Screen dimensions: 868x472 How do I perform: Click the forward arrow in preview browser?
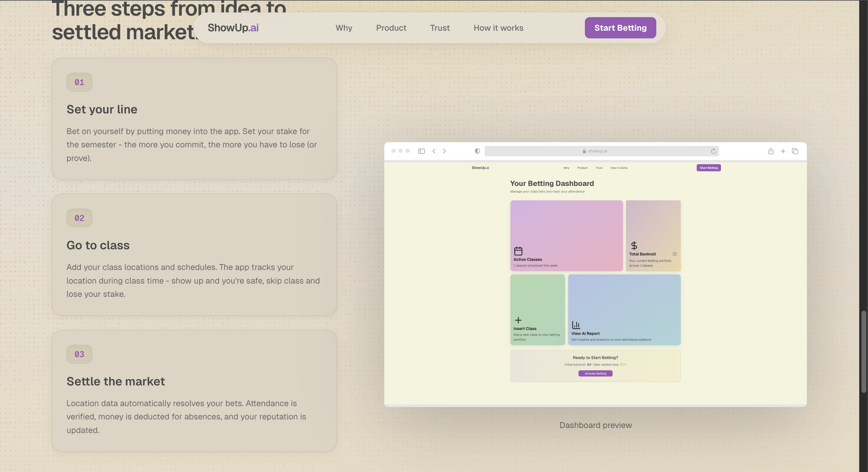point(444,151)
